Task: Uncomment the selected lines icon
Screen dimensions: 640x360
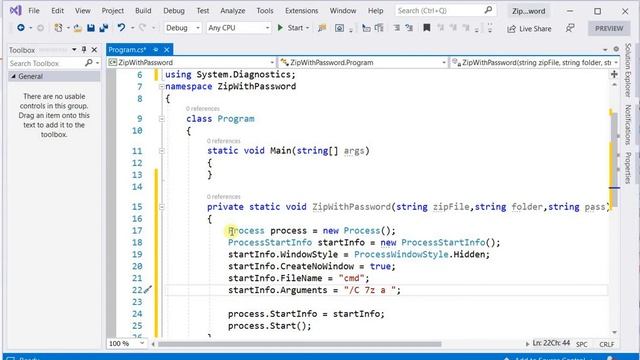Action: pos(409,28)
